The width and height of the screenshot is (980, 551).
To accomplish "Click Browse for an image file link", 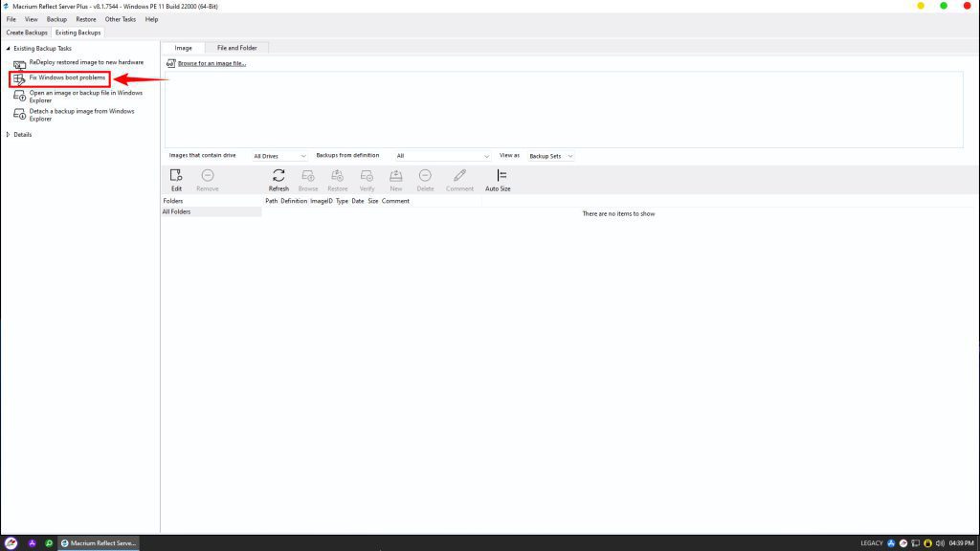I will pos(212,63).
